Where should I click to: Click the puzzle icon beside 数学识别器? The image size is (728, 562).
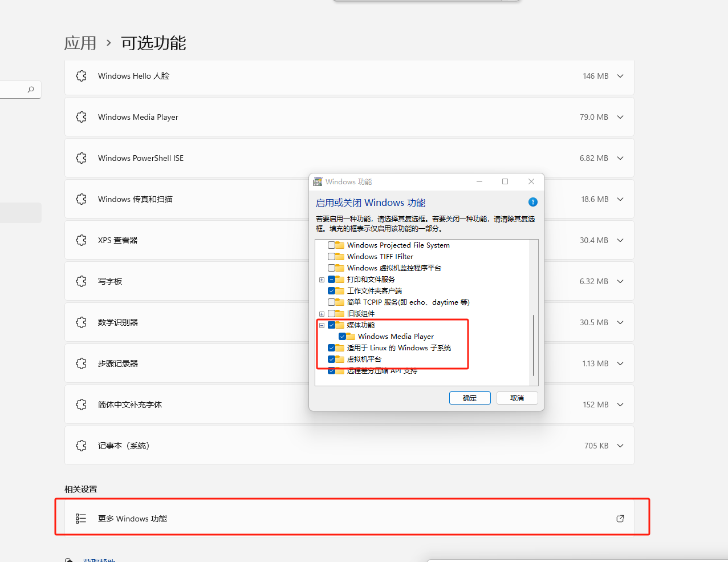[81, 322]
